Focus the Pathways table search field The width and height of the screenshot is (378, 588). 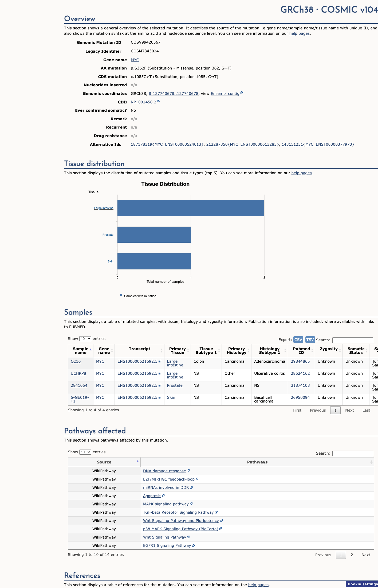pos(353,453)
